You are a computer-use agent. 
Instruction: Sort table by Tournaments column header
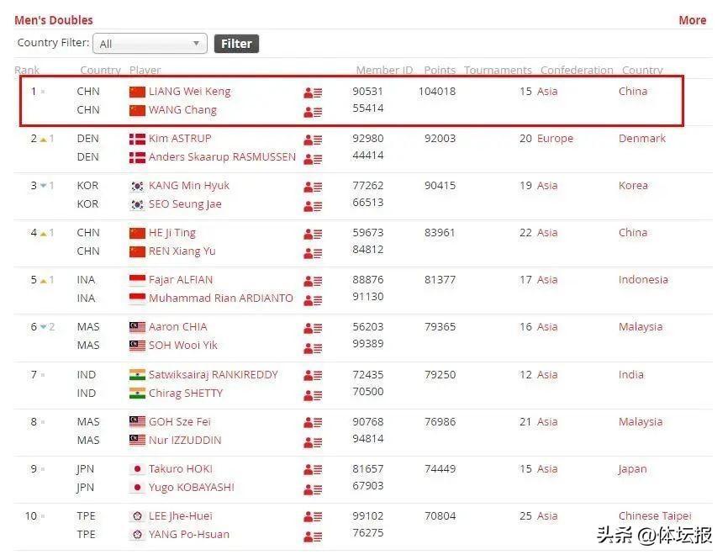click(498, 71)
